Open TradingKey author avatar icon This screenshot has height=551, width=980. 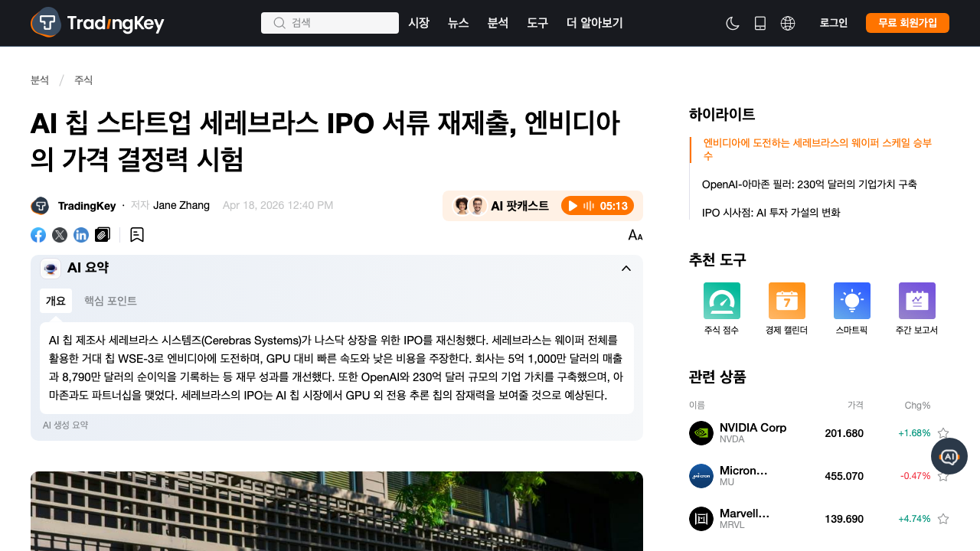40,206
